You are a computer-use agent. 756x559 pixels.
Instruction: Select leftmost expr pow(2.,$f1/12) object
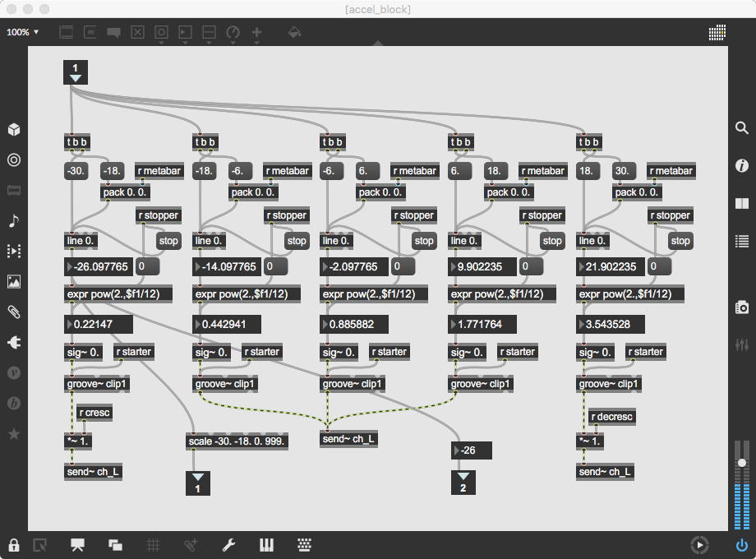click(118, 294)
